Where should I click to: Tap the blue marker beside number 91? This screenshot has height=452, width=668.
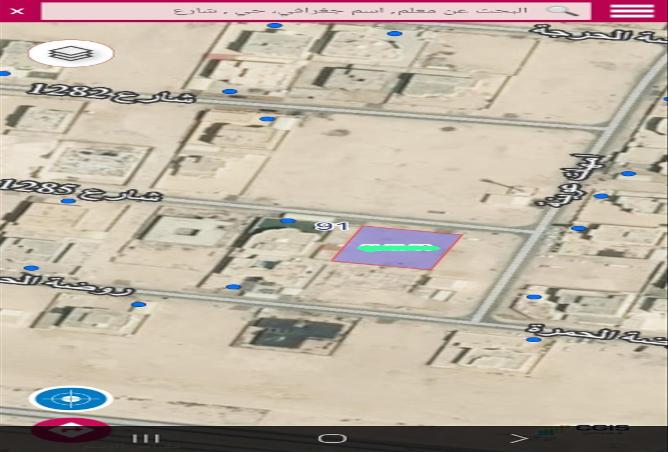click(288, 221)
